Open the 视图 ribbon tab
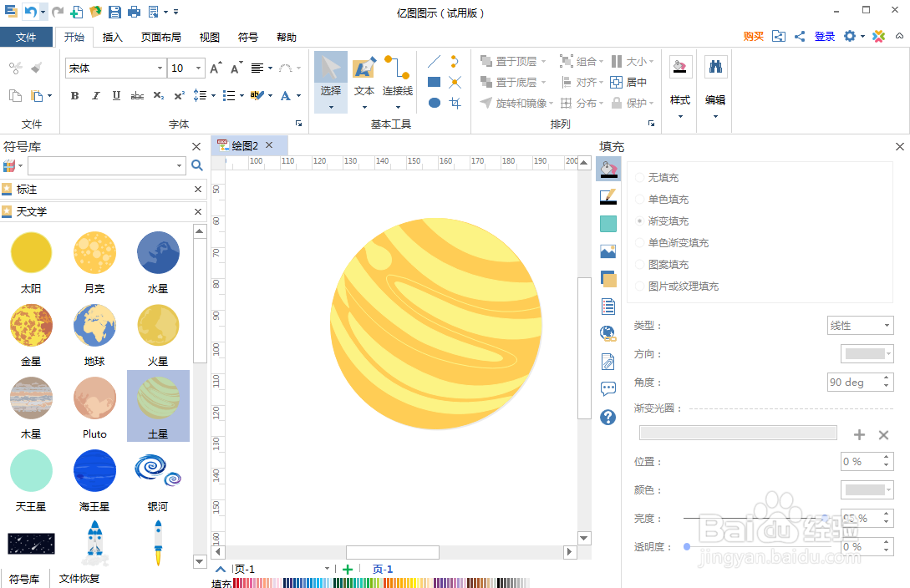 point(209,37)
